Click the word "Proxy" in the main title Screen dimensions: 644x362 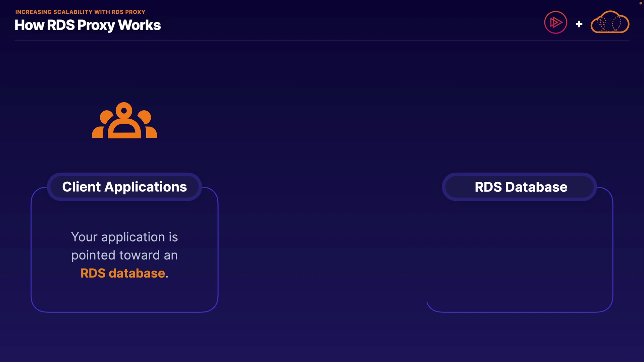96,25
